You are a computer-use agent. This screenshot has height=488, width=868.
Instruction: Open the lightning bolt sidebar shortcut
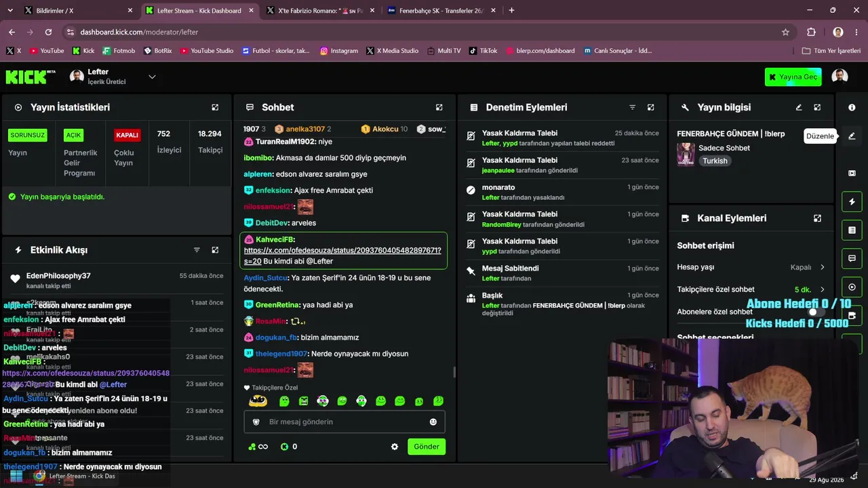tap(852, 202)
